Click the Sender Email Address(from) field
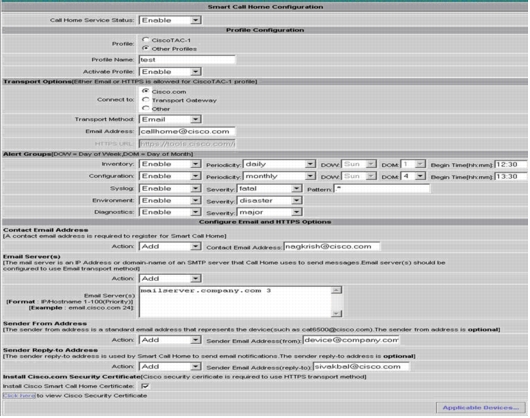 pyautogui.click(x=351, y=340)
